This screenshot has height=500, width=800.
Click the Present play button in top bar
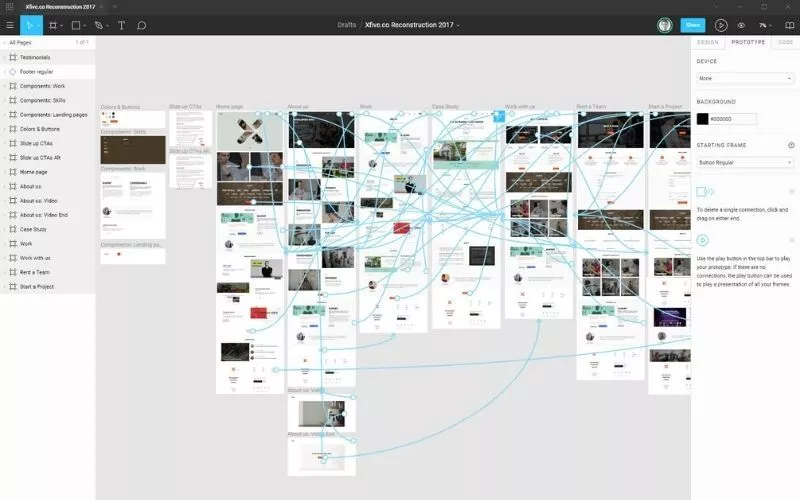pos(721,25)
